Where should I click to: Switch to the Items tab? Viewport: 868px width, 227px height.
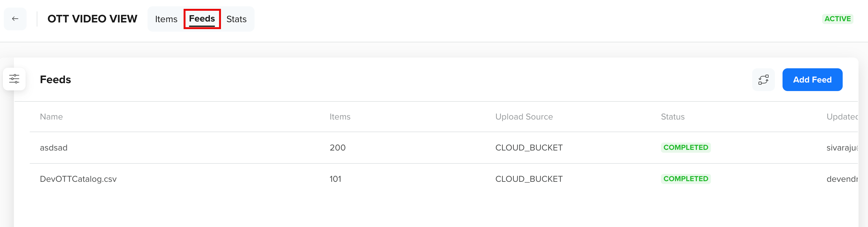(x=166, y=19)
